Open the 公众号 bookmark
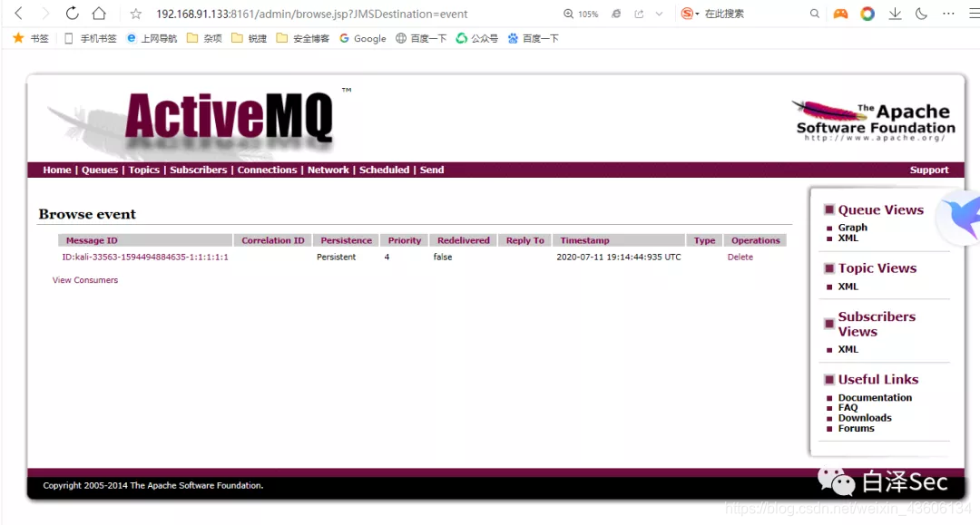The width and height of the screenshot is (980, 525). pos(477,38)
